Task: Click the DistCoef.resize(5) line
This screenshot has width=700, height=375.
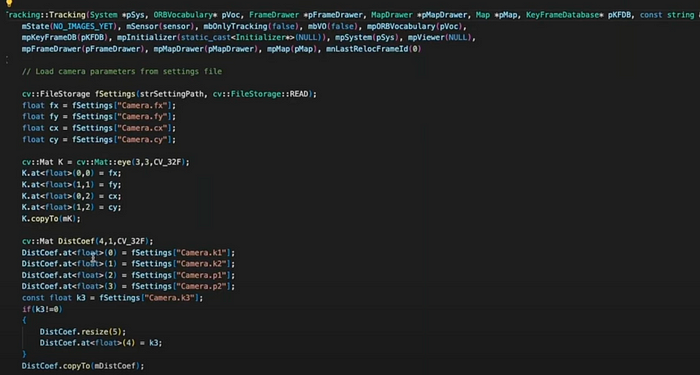Action: 83,332
